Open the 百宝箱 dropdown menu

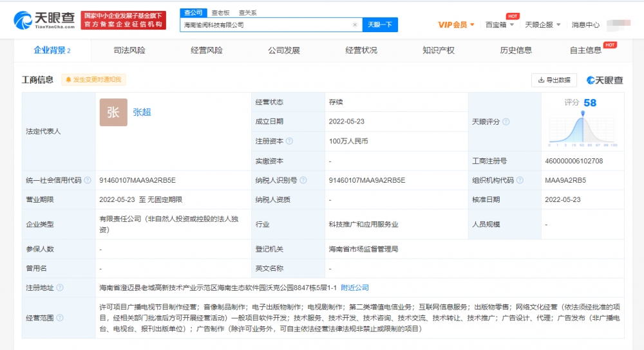500,25
